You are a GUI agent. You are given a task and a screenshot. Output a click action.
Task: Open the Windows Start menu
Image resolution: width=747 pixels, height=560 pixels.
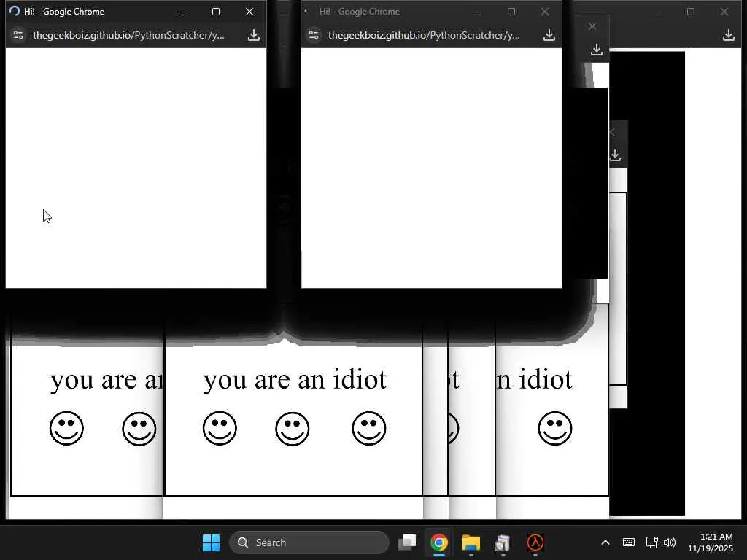tap(211, 542)
